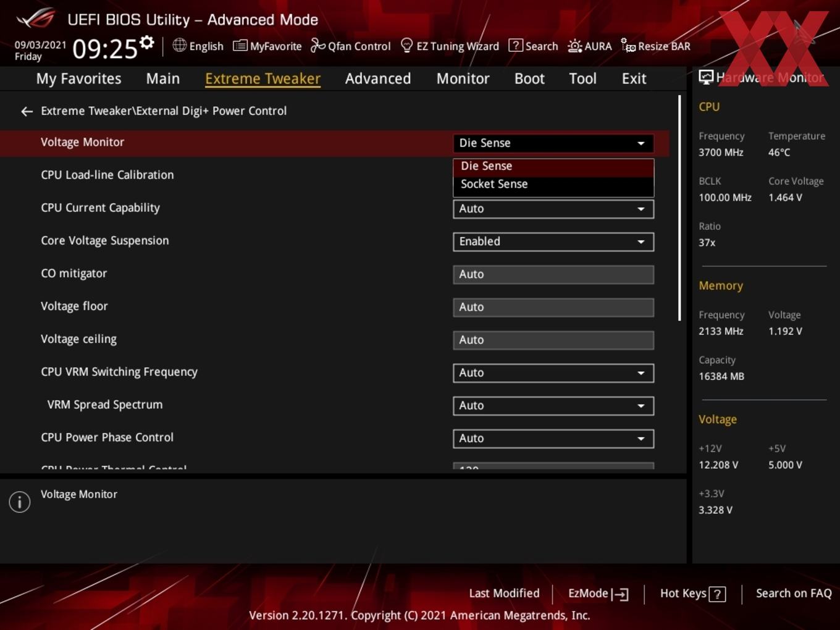
Task: Click the 09:25 clock display
Action: point(105,48)
